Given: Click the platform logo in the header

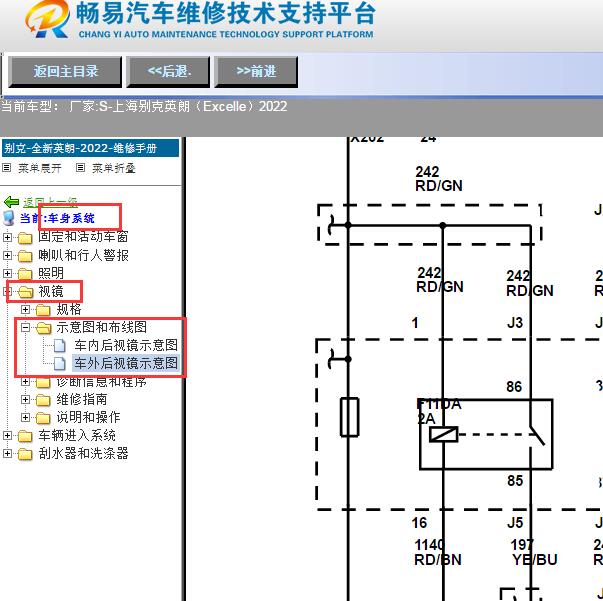Looking at the screenshot, I should [47, 19].
